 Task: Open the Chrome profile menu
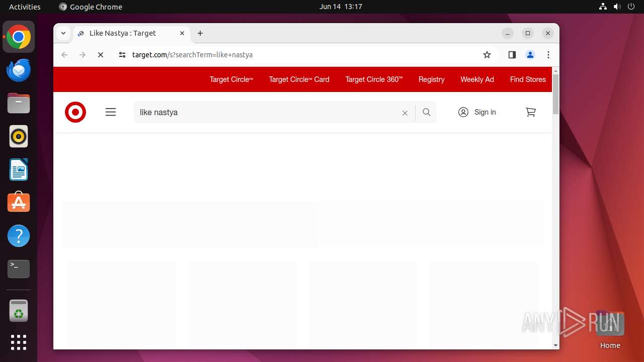coord(530,55)
